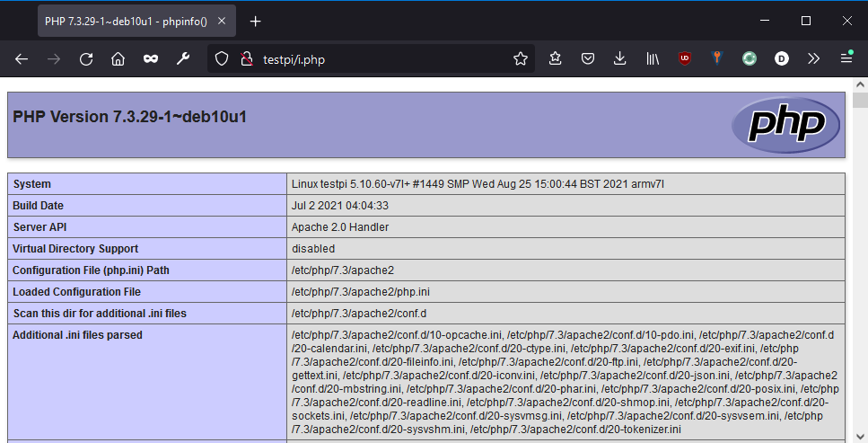Click the 'Build Date' row label

tap(39, 206)
